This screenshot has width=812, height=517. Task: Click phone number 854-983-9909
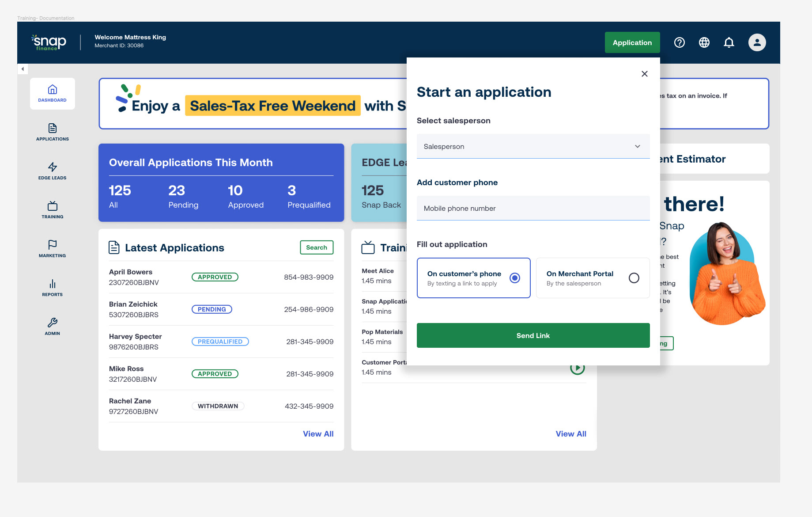[309, 277]
